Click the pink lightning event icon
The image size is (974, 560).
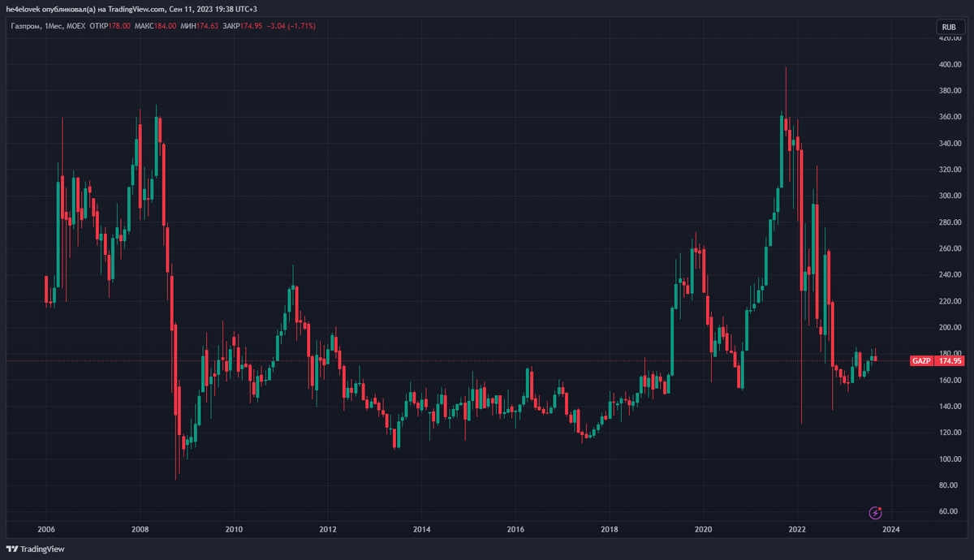point(876,512)
